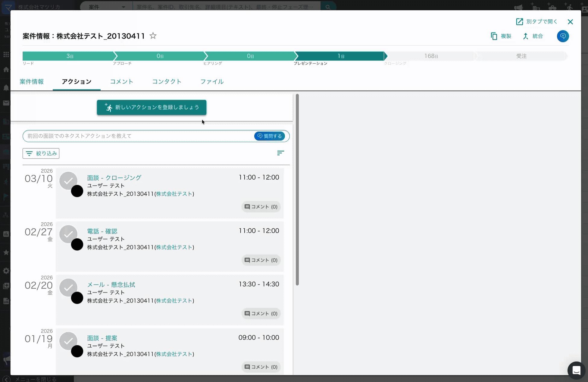Open the 絞り込み filter dropdown
The image size is (588, 382).
click(41, 153)
